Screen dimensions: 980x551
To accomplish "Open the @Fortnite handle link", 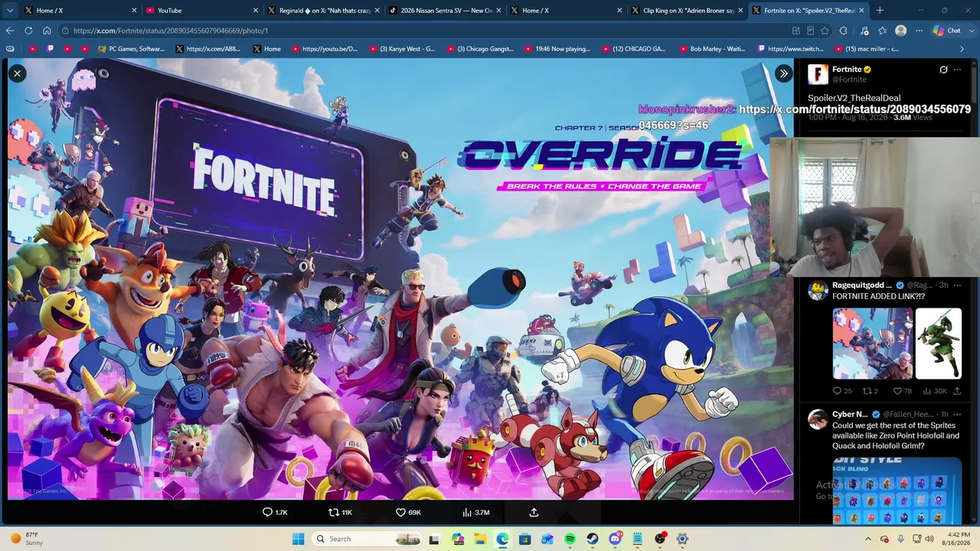I will 849,80.
